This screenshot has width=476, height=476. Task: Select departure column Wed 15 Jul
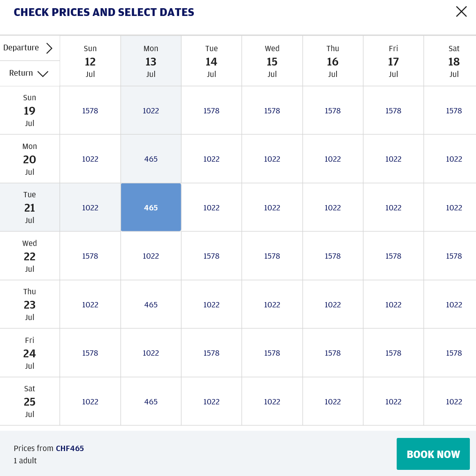272,61
